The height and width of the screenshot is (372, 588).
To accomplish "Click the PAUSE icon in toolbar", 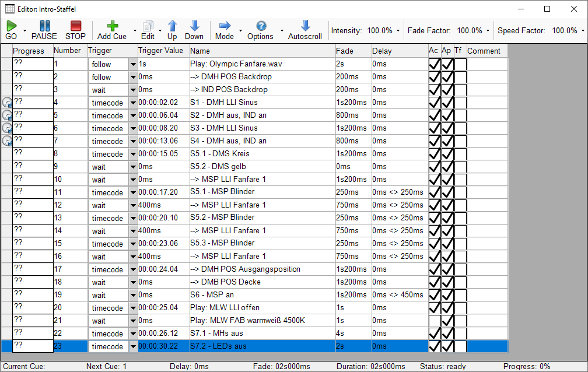I will (44, 26).
